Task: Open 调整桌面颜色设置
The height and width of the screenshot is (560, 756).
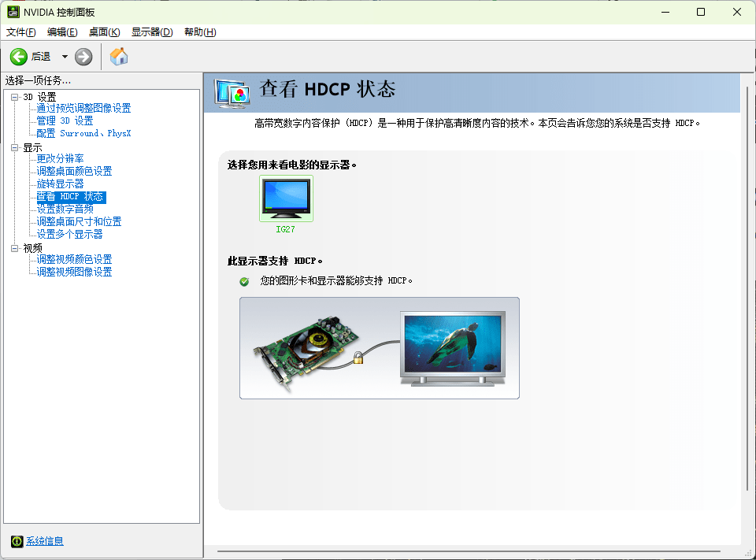Action: [x=74, y=171]
